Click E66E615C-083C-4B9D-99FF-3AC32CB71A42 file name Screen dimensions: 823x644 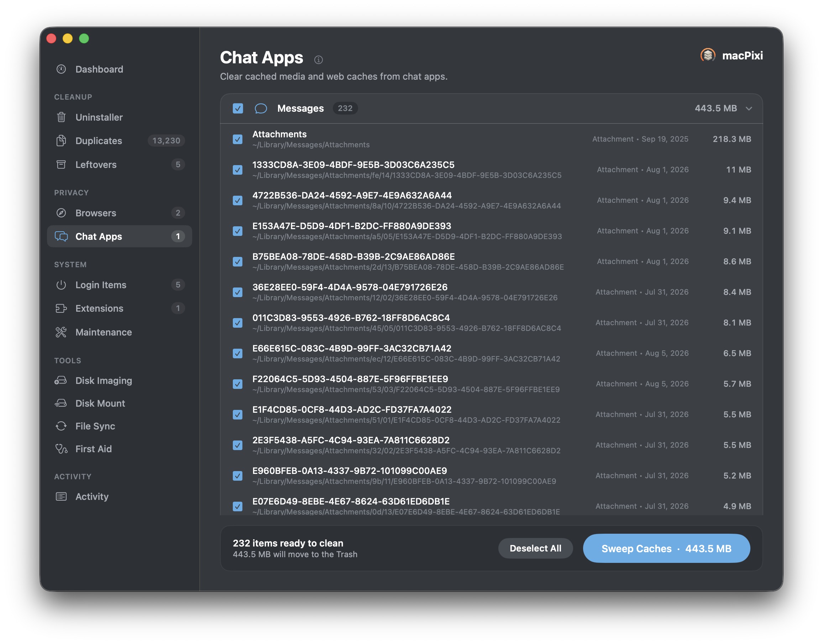[352, 348]
